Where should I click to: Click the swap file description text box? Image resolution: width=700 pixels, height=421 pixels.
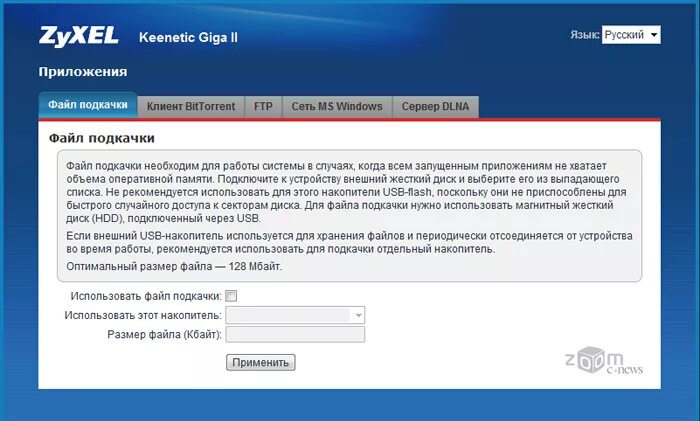pyautogui.click(x=349, y=216)
